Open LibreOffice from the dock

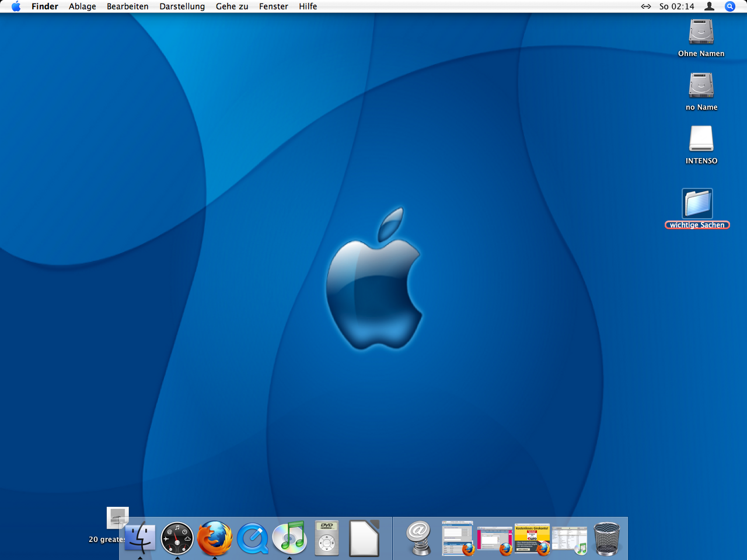[x=364, y=538]
